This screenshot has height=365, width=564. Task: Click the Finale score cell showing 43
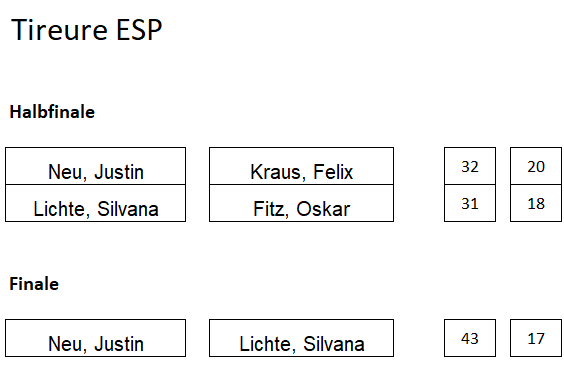pyautogui.click(x=470, y=338)
